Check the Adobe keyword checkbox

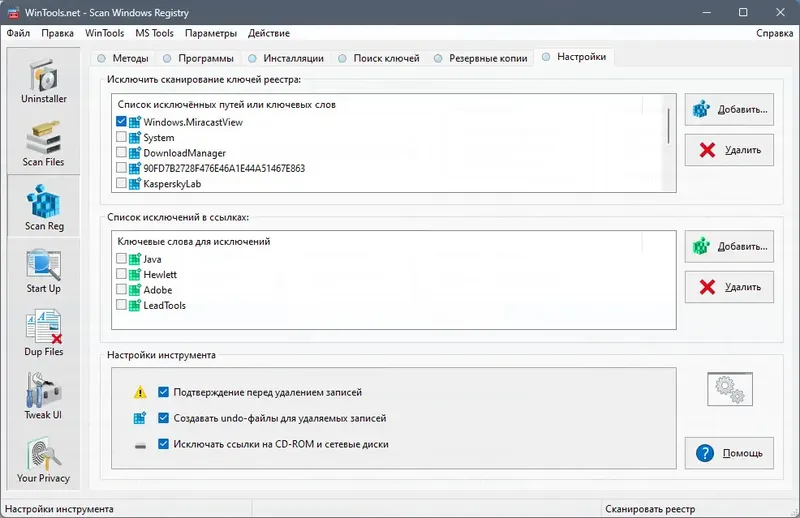coord(121,289)
